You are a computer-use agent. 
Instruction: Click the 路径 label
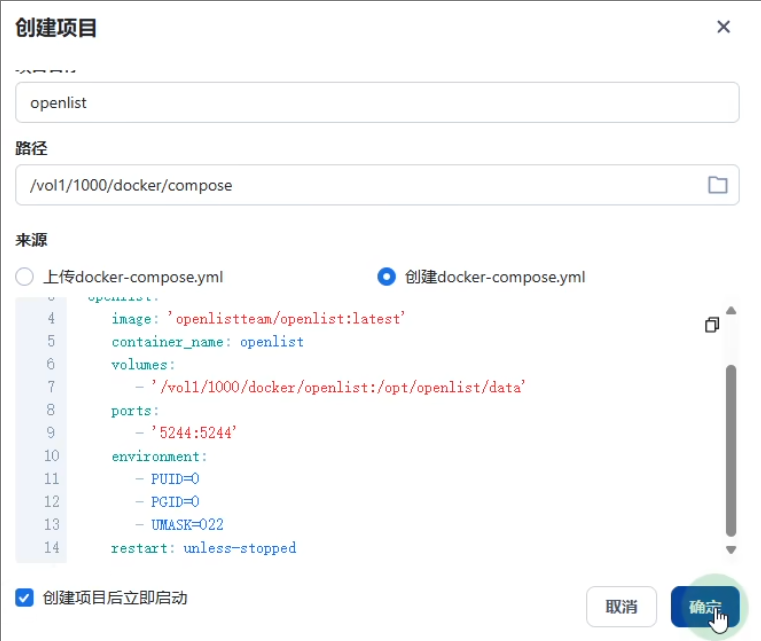(x=31, y=148)
